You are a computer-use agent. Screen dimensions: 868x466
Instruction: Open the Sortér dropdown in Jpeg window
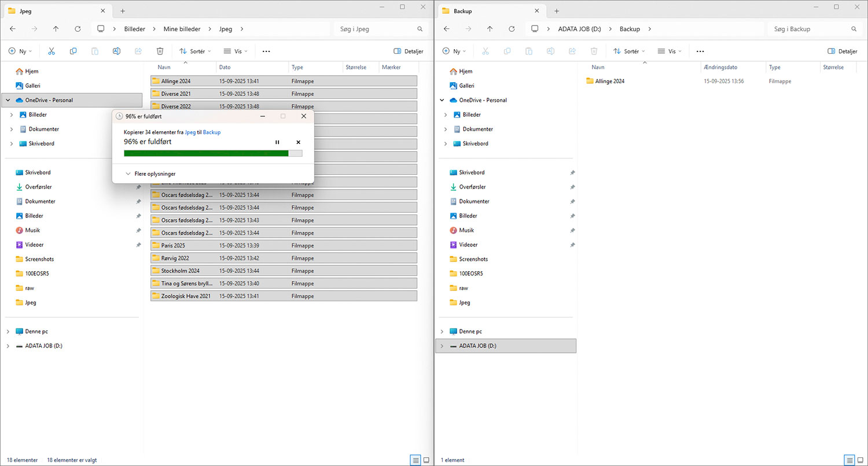(x=196, y=51)
